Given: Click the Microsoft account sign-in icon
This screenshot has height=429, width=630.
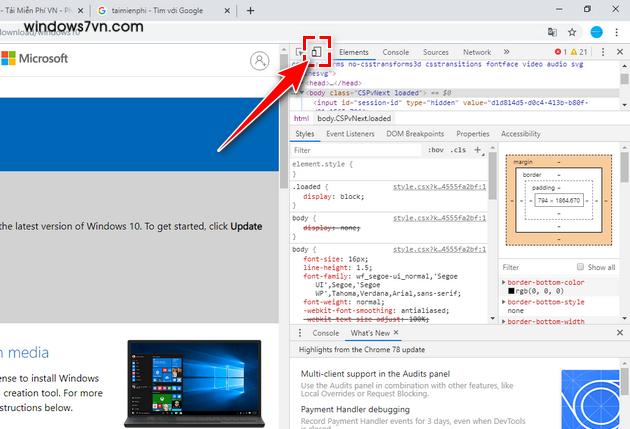Looking at the screenshot, I should pos(260,61).
